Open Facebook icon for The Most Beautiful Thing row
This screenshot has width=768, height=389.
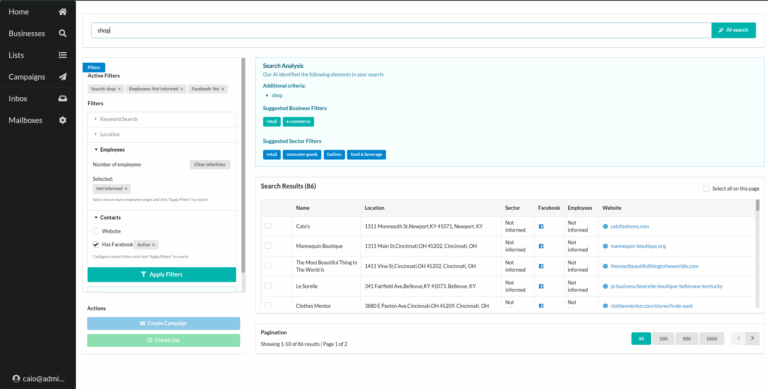[x=541, y=266]
